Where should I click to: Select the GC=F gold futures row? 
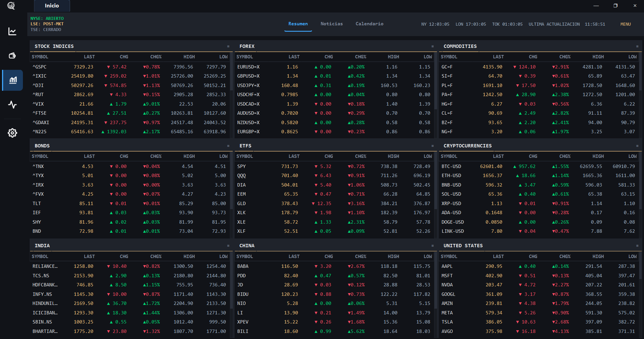tap(539, 67)
